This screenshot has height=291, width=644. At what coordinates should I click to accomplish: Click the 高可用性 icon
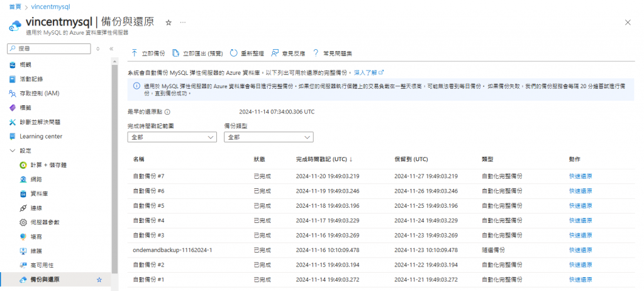click(x=23, y=265)
